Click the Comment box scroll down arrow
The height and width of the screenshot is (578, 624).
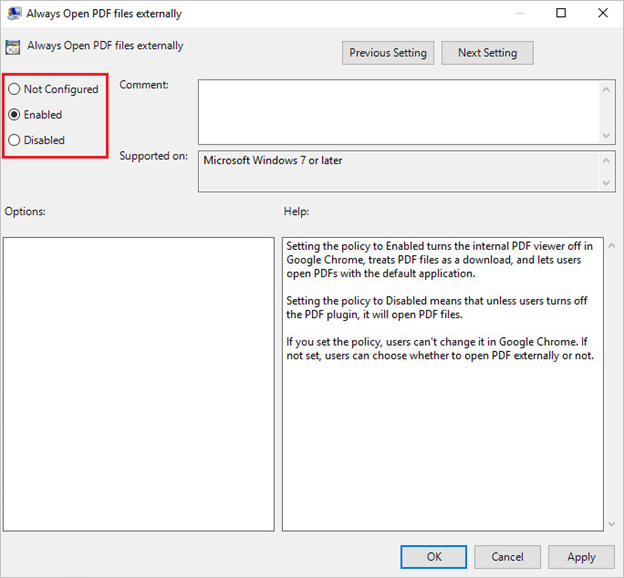pos(606,136)
